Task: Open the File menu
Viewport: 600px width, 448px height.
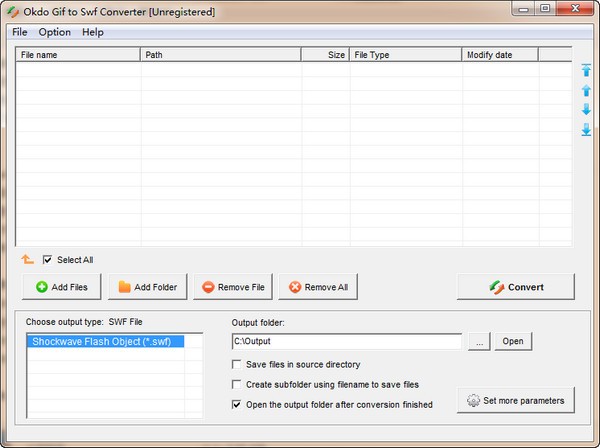Action: pyautogui.click(x=20, y=32)
